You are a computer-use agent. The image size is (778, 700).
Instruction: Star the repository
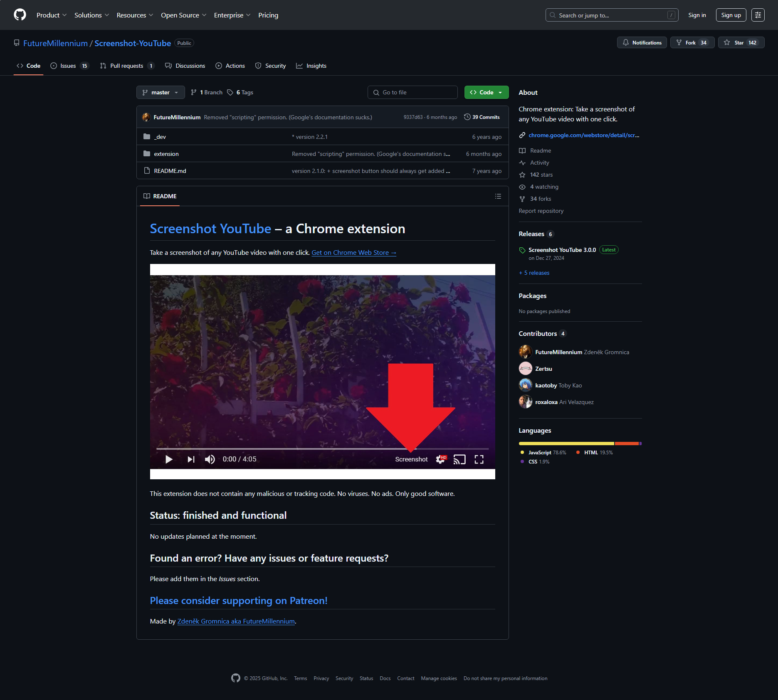point(741,42)
